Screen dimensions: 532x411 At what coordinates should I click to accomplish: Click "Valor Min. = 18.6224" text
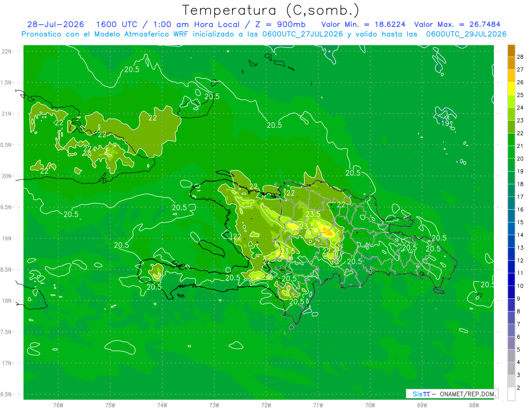click(363, 24)
